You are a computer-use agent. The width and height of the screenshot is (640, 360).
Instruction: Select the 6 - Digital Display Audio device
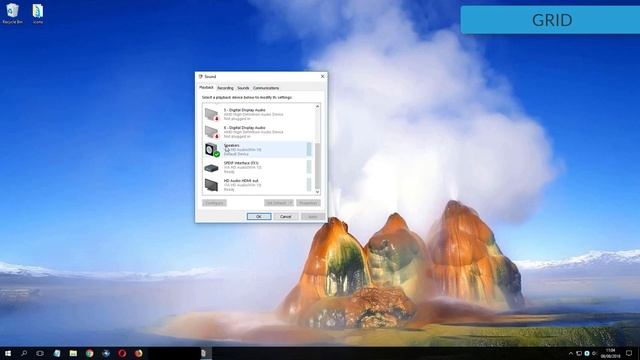[x=258, y=132]
